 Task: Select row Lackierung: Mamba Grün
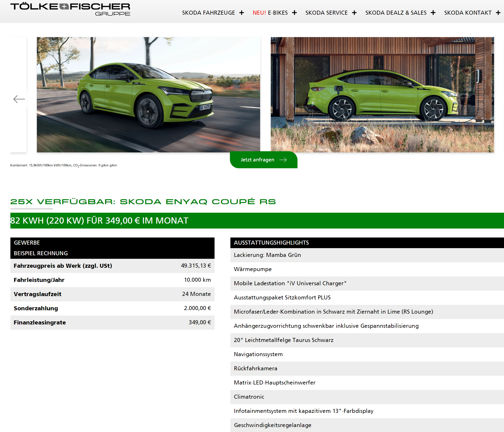tap(367, 255)
